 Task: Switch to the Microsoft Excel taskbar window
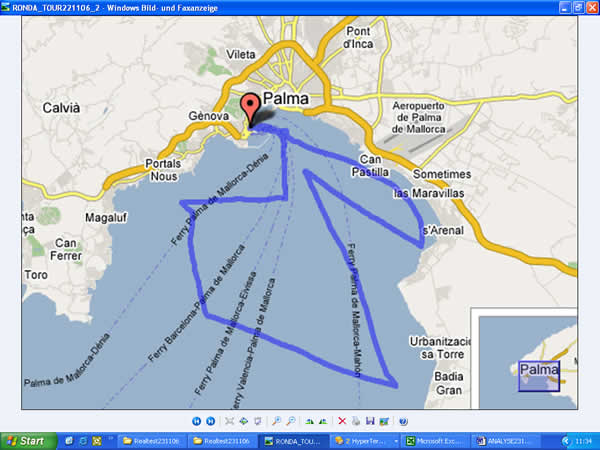point(436,440)
